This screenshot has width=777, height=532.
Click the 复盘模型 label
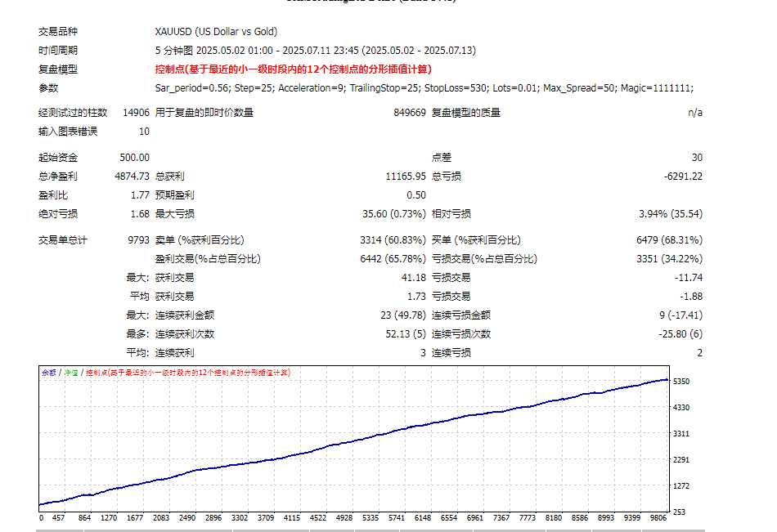tap(58, 69)
